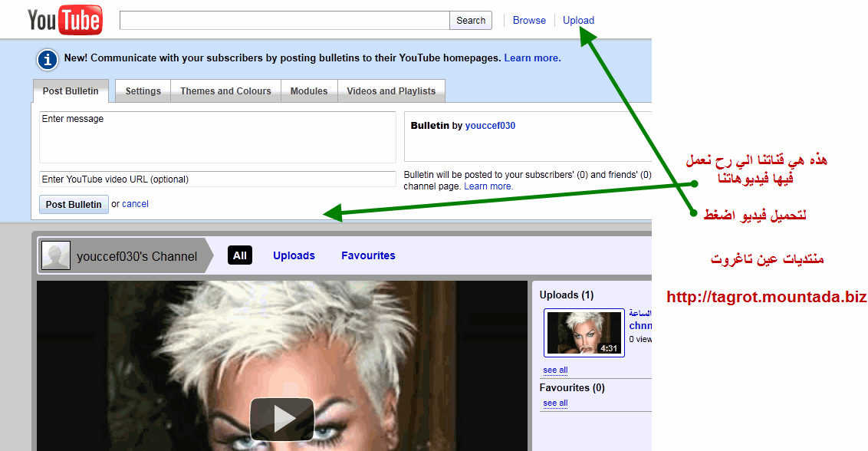
Task: Show the channel Uploads list
Action: 294,255
